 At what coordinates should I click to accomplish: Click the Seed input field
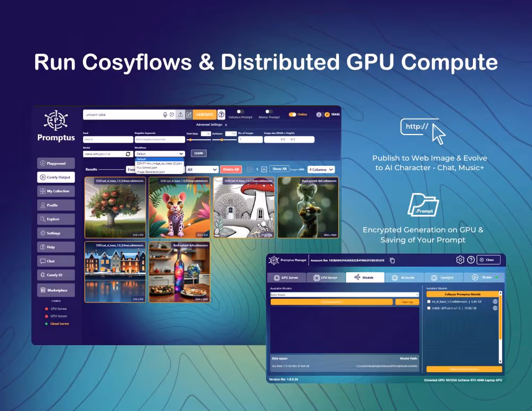pyautogui.click(x=108, y=139)
